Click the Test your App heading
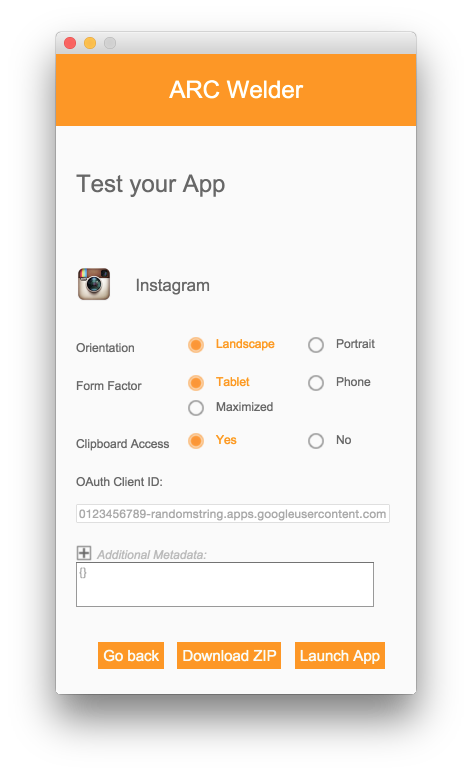Viewport: 472px width, 774px height. click(x=151, y=184)
